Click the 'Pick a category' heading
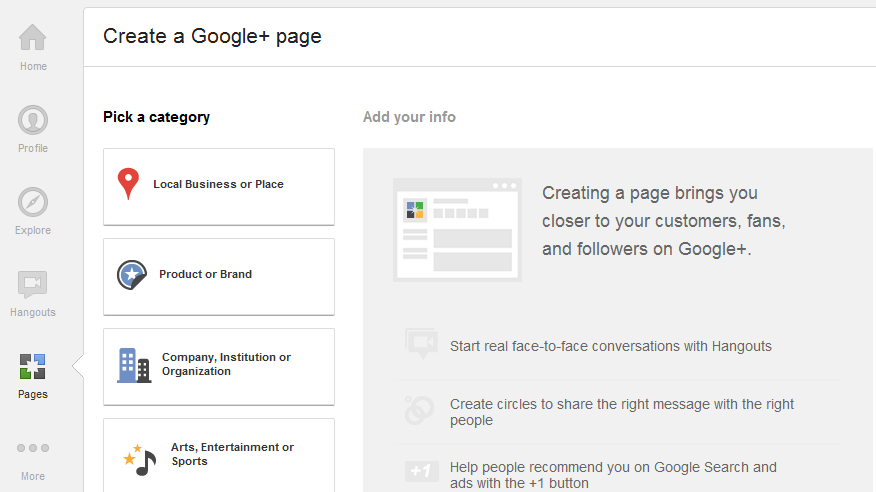Image resolution: width=876 pixels, height=492 pixels. point(156,117)
